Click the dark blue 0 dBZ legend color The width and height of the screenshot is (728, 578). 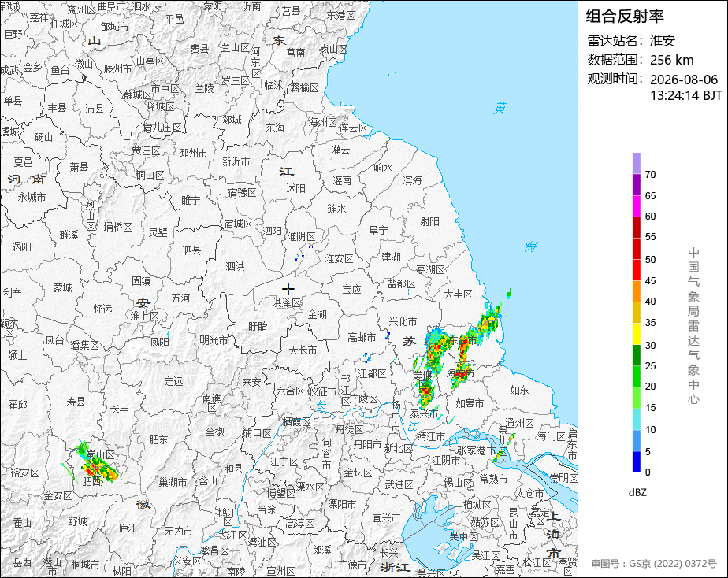point(636,461)
